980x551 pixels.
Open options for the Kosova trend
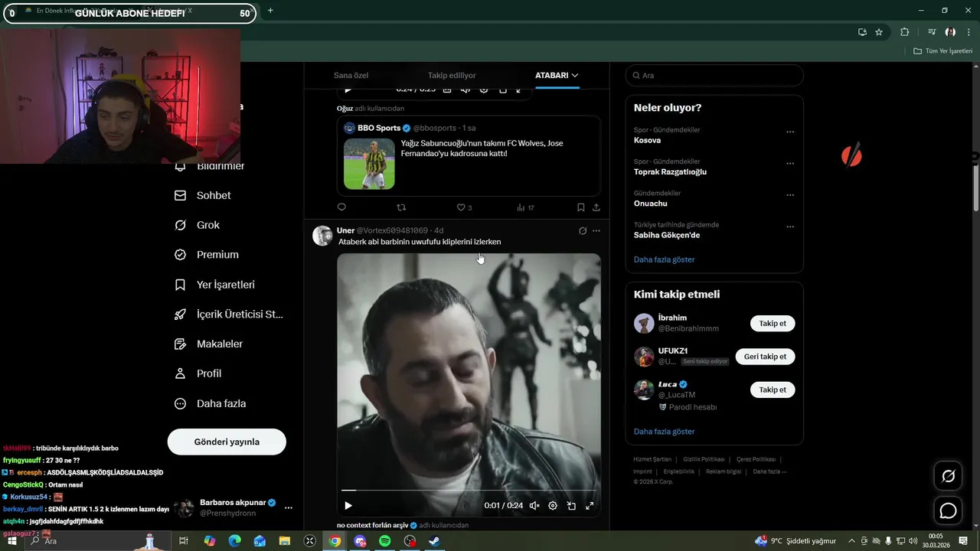[x=790, y=132]
